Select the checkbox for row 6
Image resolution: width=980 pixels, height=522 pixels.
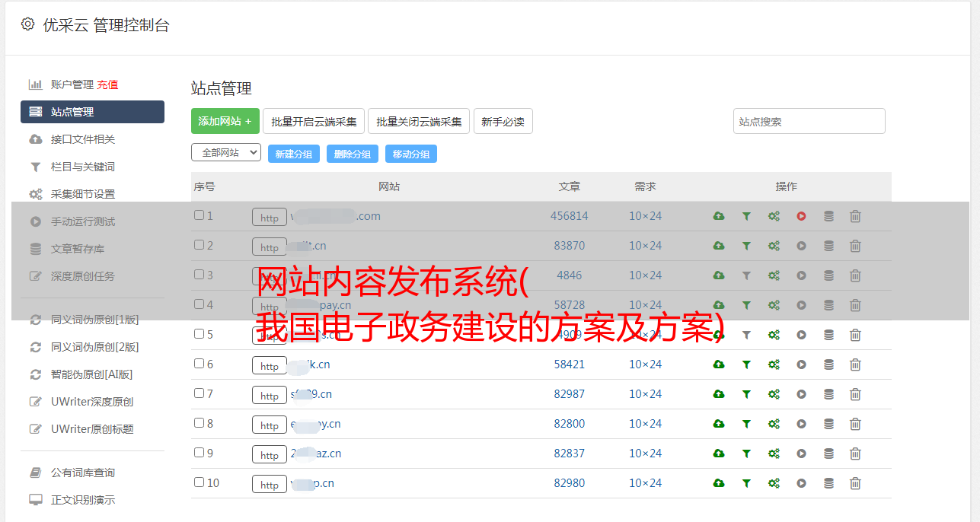(199, 364)
